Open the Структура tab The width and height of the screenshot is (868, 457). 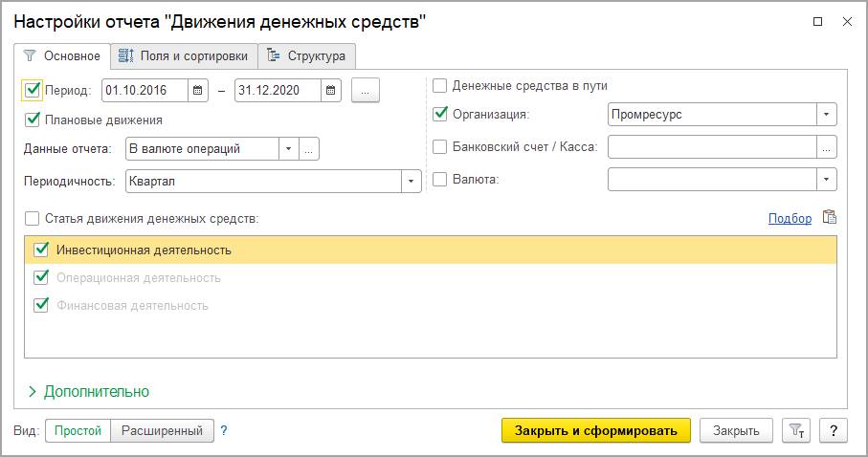[x=307, y=55]
